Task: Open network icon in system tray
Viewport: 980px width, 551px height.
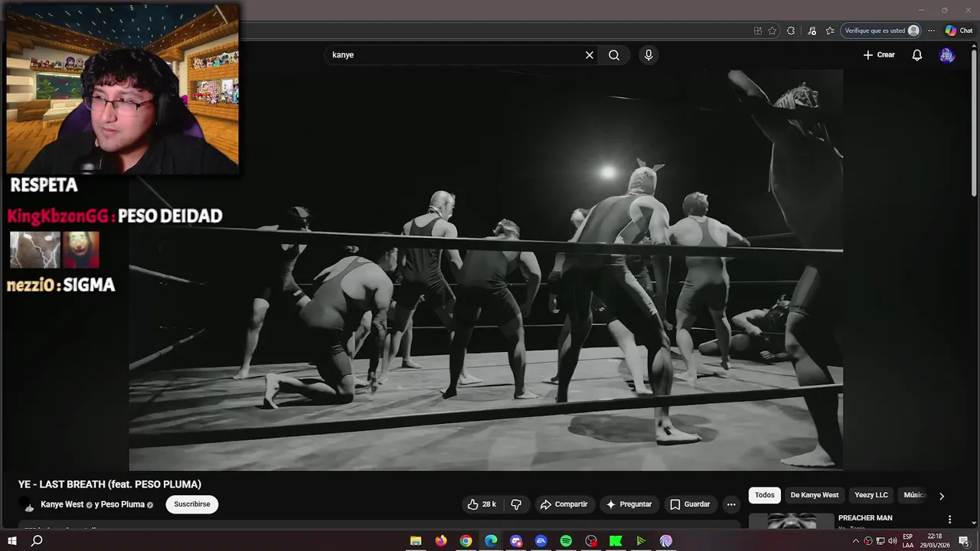Action: [x=880, y=541]
